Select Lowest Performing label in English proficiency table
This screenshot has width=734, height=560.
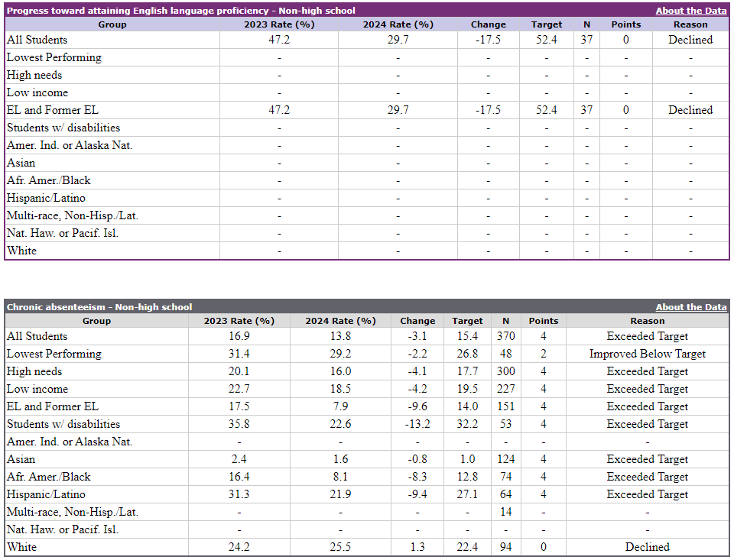tap(54, 57)
